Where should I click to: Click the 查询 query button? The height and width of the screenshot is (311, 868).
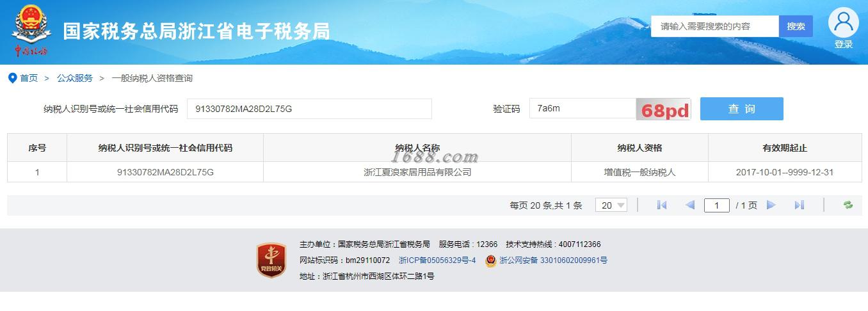coord(741,109)
